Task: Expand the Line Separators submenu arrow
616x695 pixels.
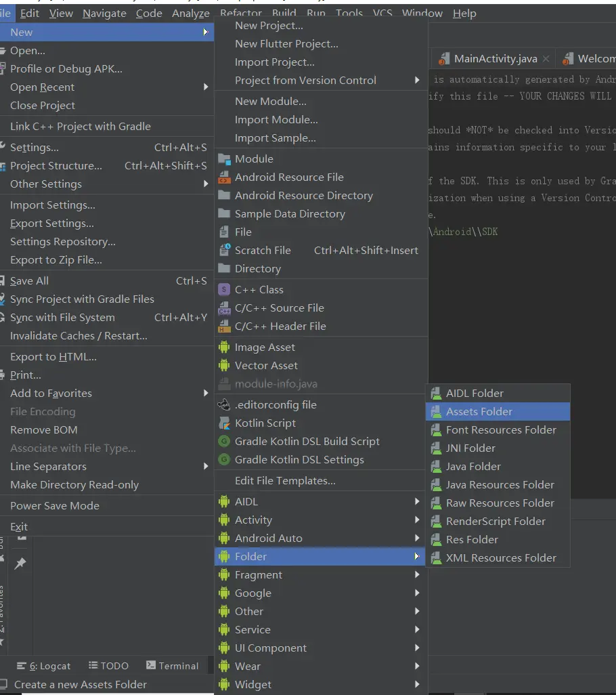Action: click(x=206, y=466)
